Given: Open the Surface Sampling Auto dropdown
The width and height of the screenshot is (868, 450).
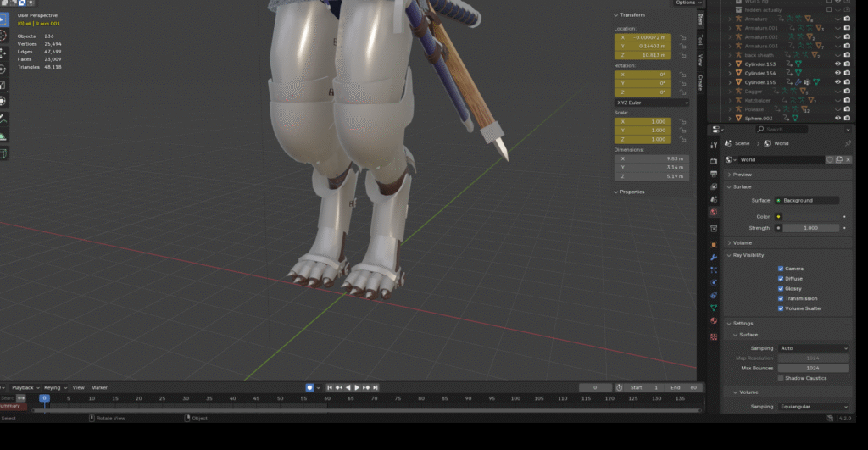Looking at the screenshot, I should (812, 348).
